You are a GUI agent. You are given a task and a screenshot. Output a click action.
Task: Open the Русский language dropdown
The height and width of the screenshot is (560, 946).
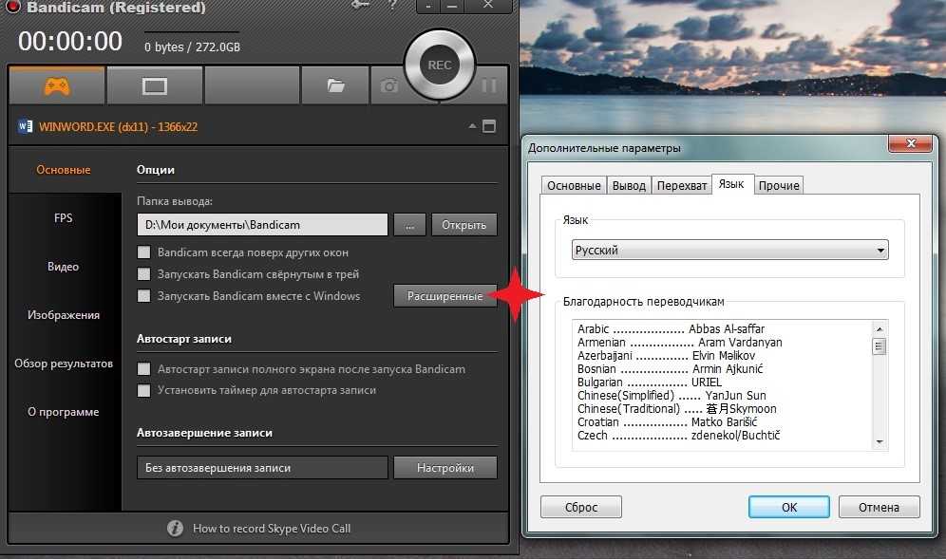(x=729, y=251)
